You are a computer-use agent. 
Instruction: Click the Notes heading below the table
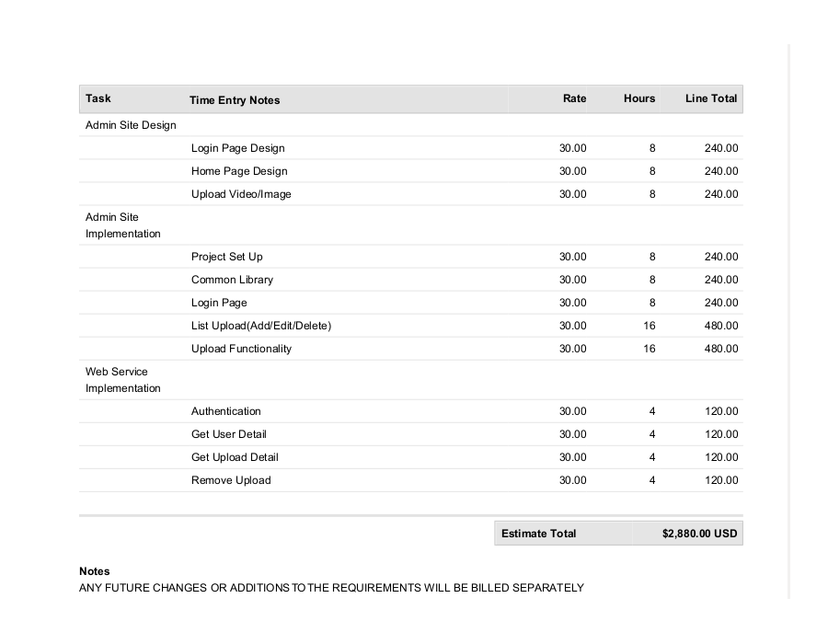(95, 571)
